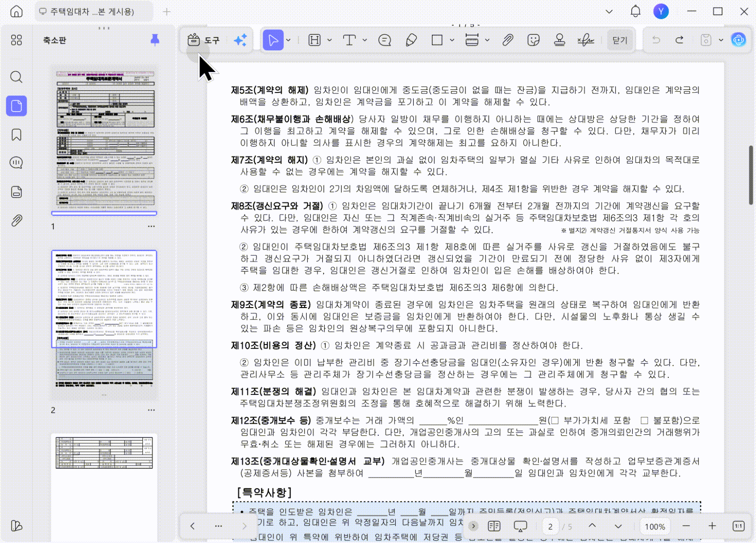Image resolution: width=756 pixels, height=543 pixels.
Task: Check the 부가가치세 포함 checkbox
Action: click(555, 420)
